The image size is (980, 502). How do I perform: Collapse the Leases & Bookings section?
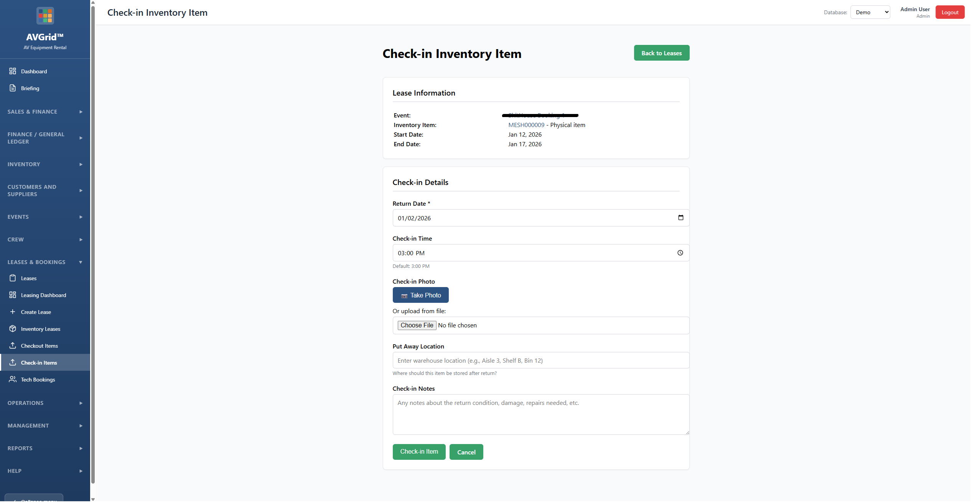pos(45,262)
